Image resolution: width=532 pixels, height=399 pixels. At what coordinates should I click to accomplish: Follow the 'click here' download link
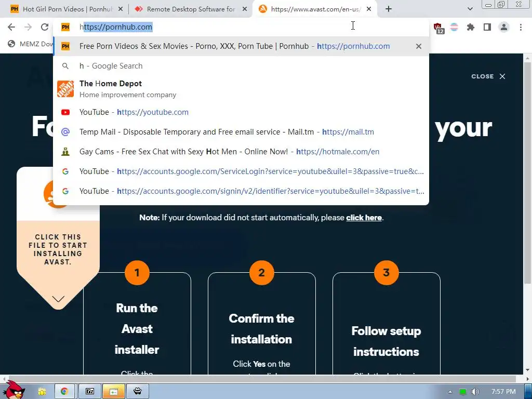pos(364,218)
